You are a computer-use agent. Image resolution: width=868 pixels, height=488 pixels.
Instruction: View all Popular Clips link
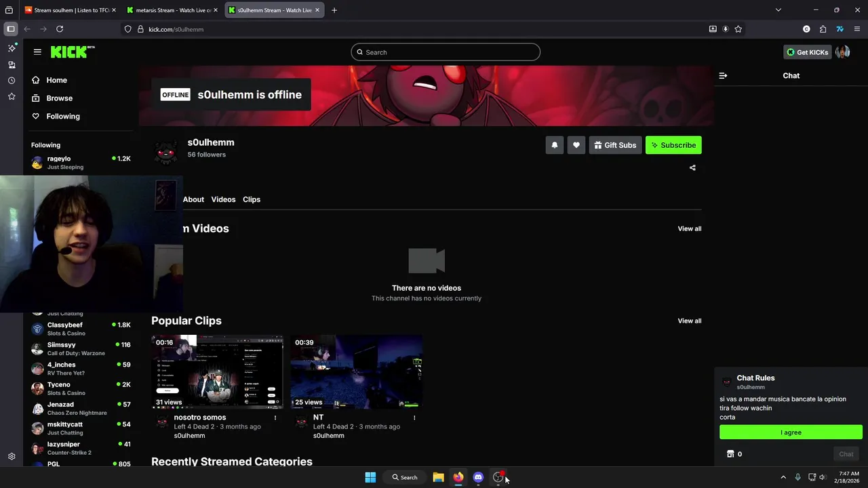tap(690, 321)
